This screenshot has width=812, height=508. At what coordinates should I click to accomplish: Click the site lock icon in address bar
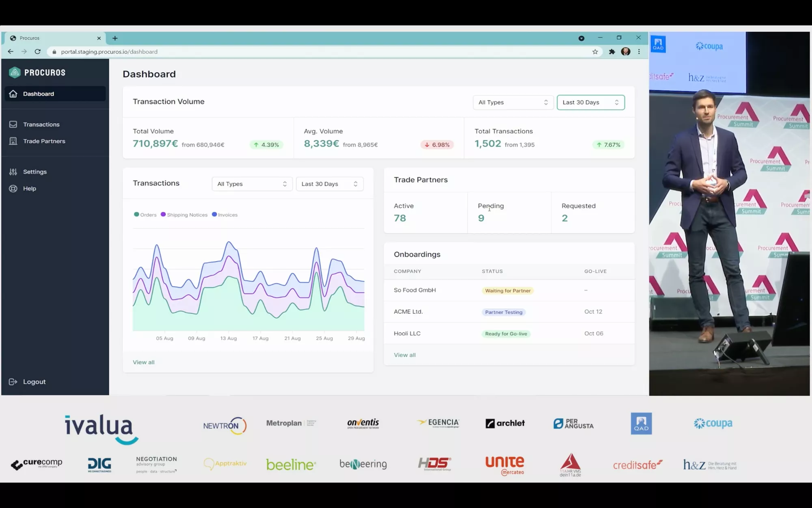click(x=54, y=52)
